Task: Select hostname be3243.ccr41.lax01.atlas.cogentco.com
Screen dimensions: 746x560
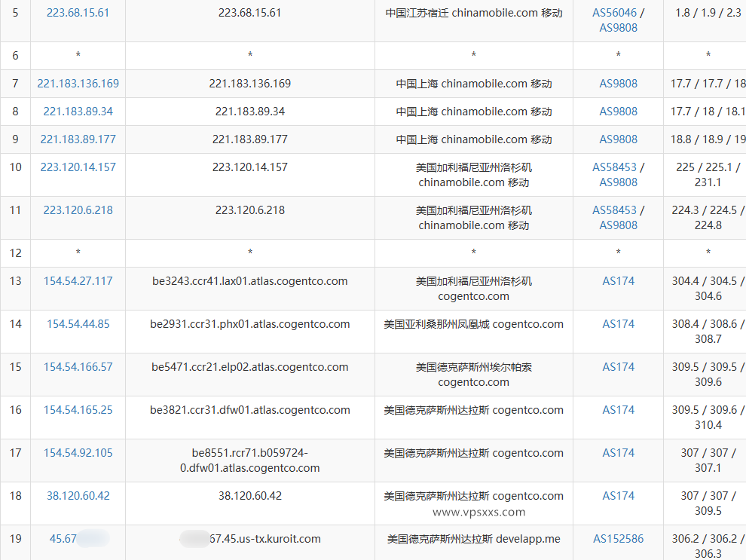Action: coord(249,281)
